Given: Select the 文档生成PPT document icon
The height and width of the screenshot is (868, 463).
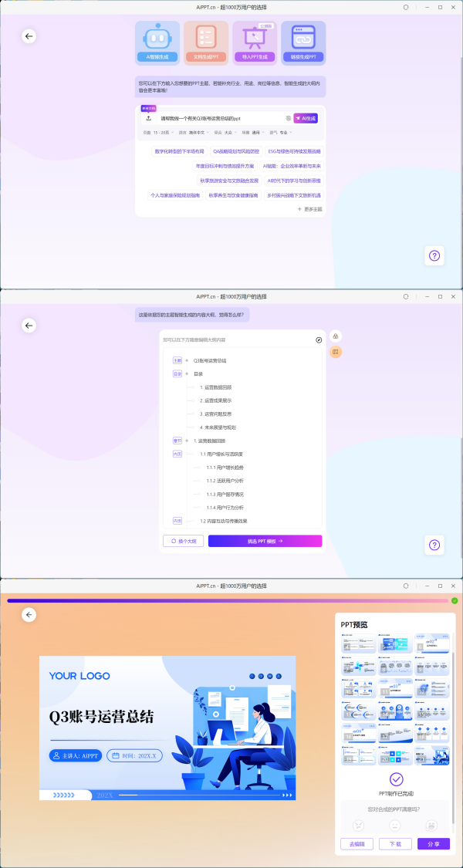Looking at the screenshot, I should pyautogui.click(x=206, y=37).
